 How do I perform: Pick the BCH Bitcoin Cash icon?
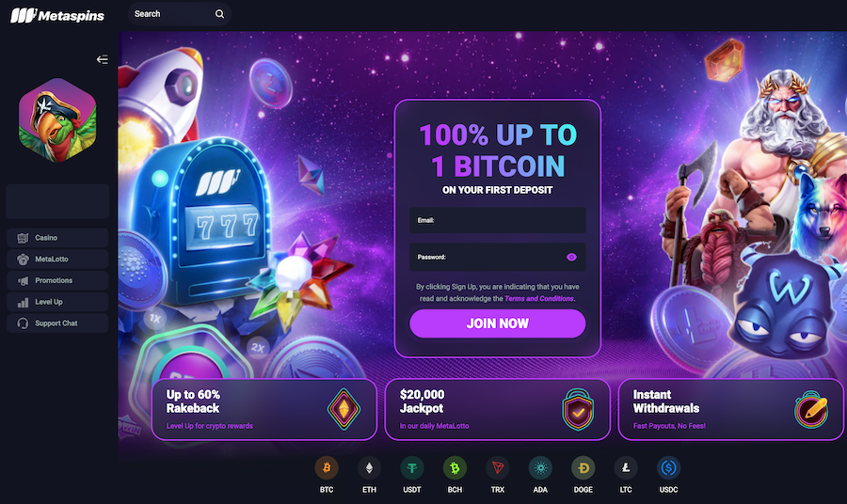coord(455,468)
